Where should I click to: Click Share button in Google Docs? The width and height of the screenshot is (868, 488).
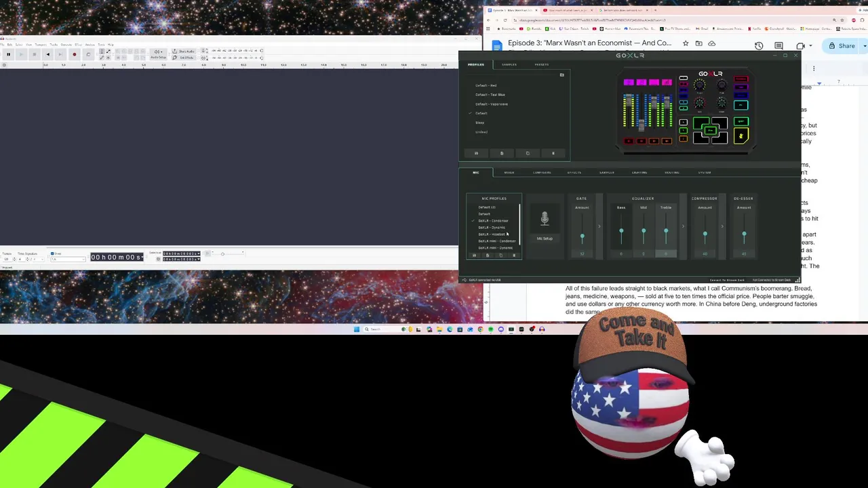(842, 46)
